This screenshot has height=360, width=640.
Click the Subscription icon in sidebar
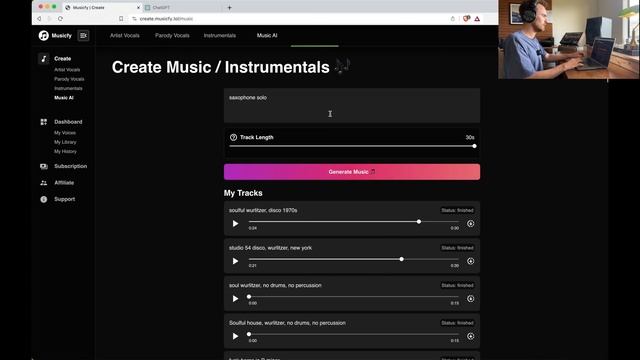(44, 167)
